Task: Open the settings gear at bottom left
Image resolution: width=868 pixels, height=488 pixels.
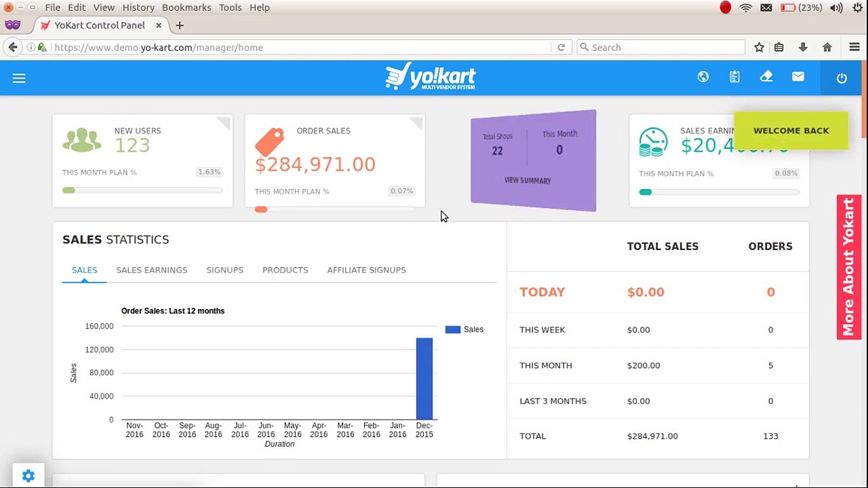Action: pos(28,476)
